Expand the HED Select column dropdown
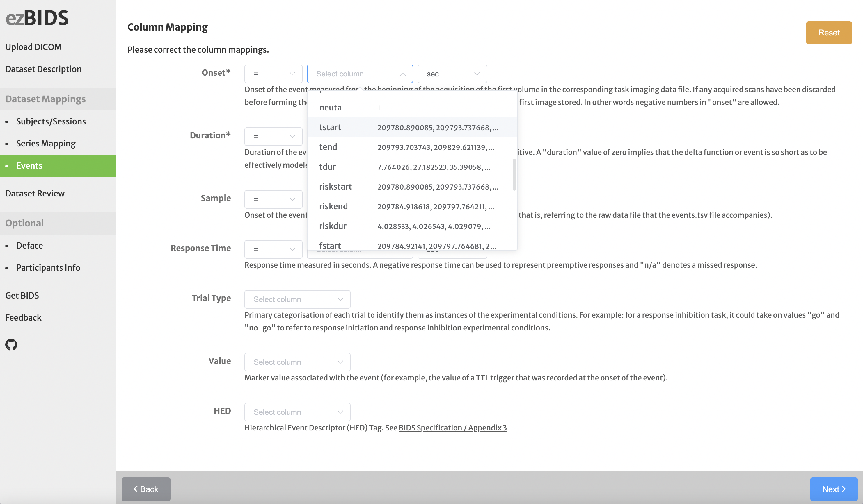 [297, 412]
